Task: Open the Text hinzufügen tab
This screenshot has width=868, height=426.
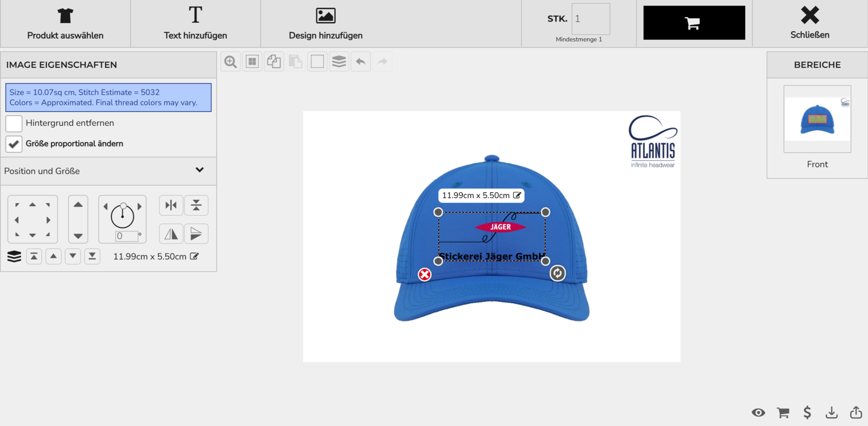Action: coord(195,24)
